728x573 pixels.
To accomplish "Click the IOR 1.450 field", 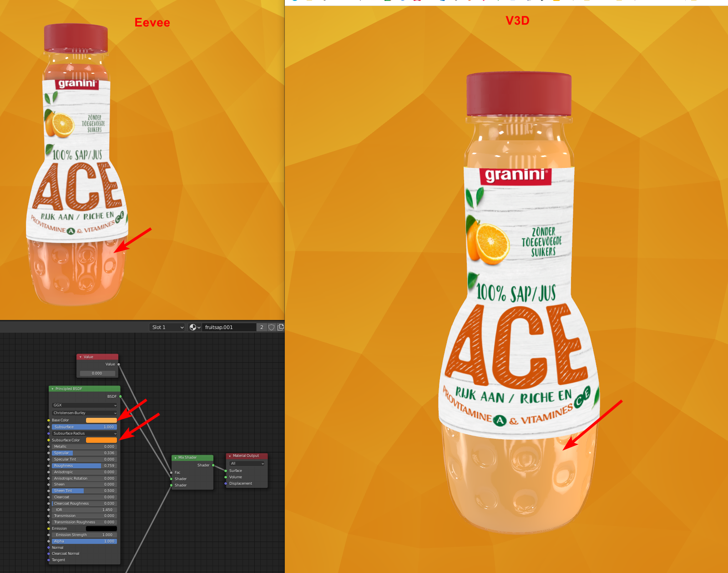I will click(x=85, y=510).
